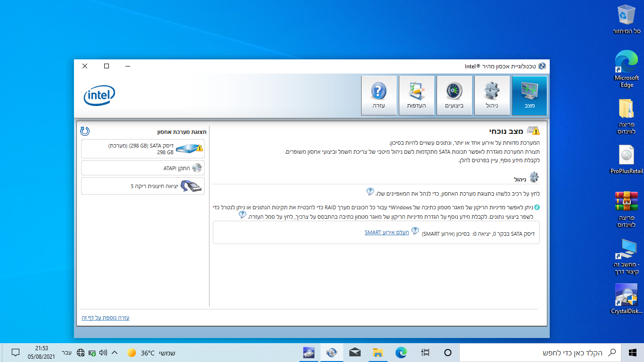Open File Explorer from the taskbar

pos(378,353)
